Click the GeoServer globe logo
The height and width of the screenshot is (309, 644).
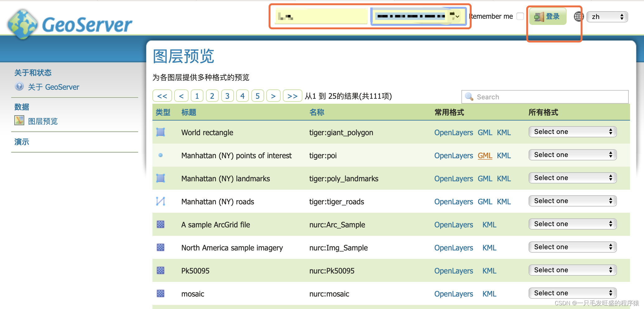23,23
